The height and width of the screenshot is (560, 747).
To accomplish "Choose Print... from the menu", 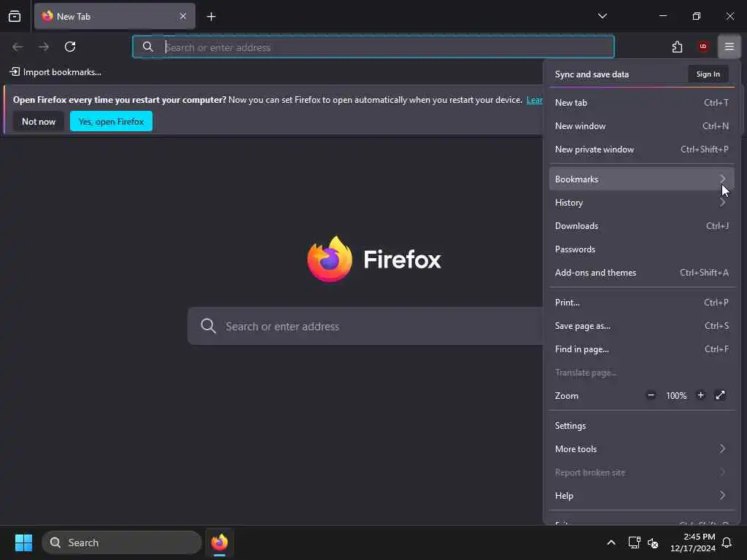I will 641,303.
